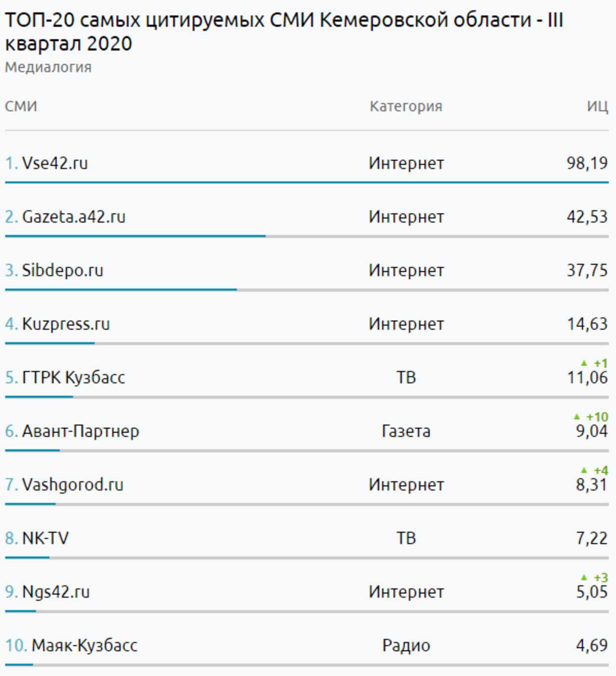
Task: Select the NK-TV row
Action: pyautogui.click(x=307, y=538)
